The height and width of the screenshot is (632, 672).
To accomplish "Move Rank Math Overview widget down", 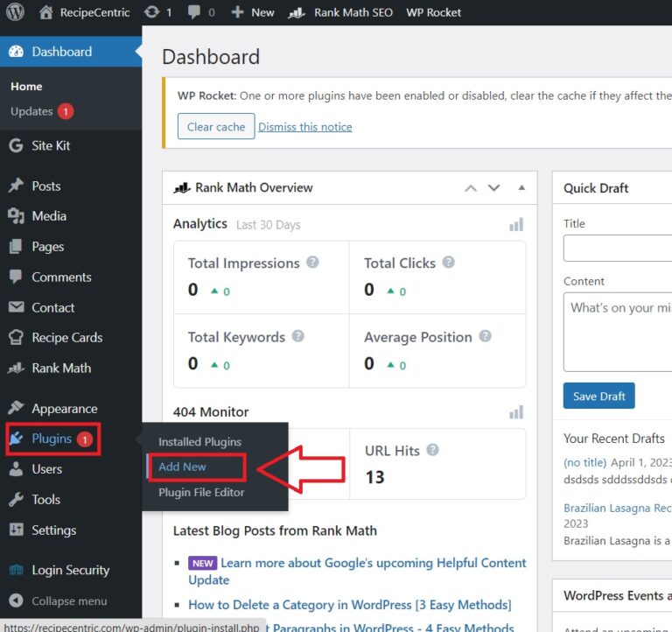I will [x=493, y=188].
